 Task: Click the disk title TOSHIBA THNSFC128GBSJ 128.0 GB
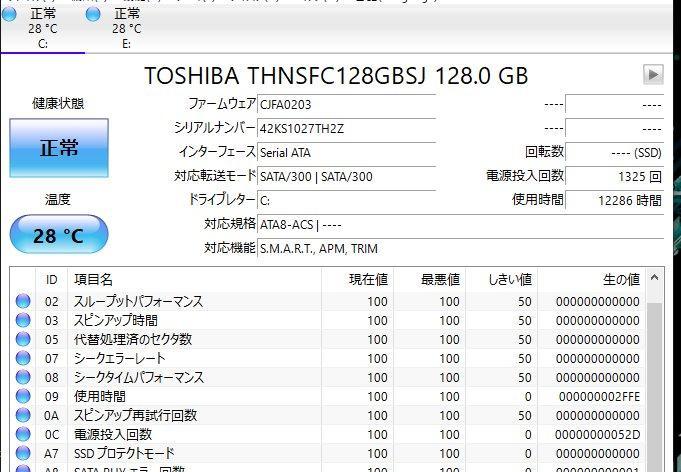pyautogui.click(x=336, y=76)
